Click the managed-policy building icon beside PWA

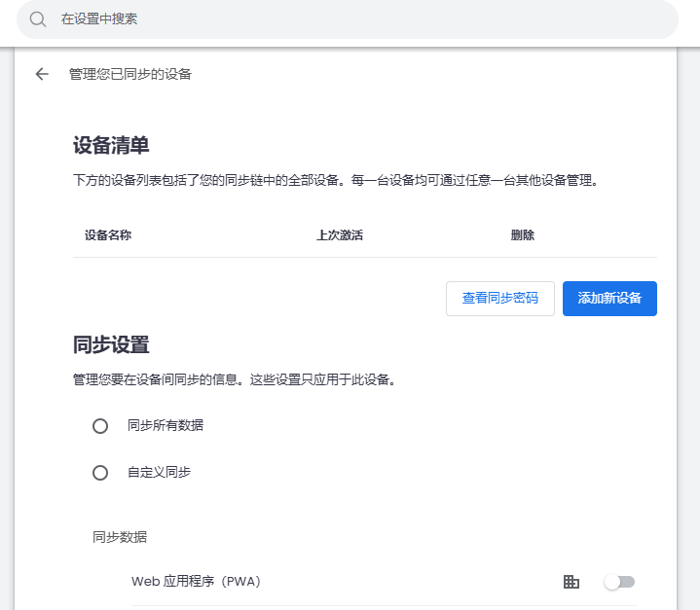tap(571, 582)
